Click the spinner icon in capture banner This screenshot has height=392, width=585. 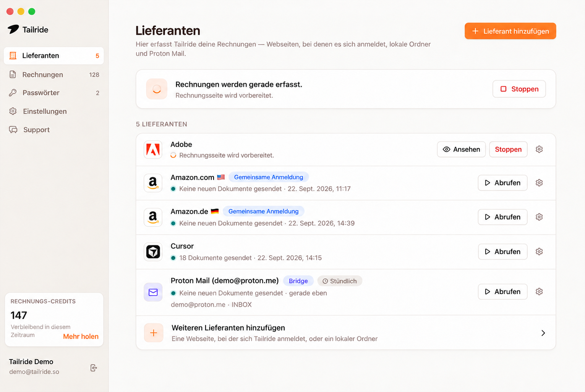(157, 89)
